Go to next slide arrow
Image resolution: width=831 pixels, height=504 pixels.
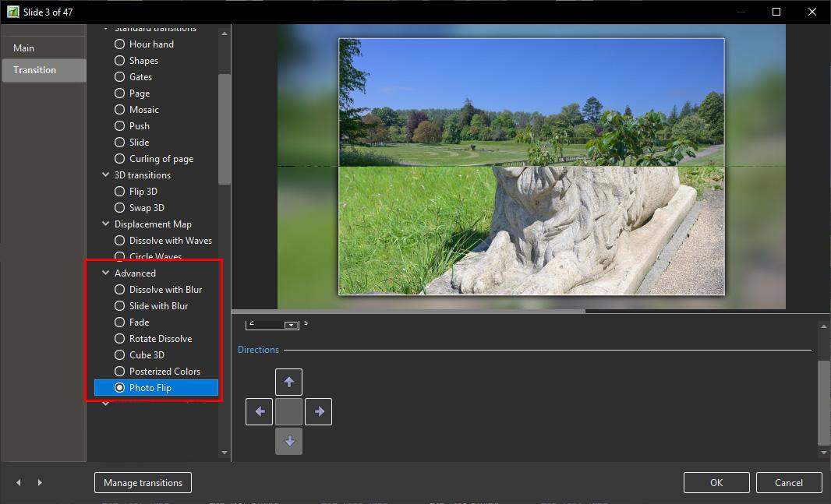[40, 483]
